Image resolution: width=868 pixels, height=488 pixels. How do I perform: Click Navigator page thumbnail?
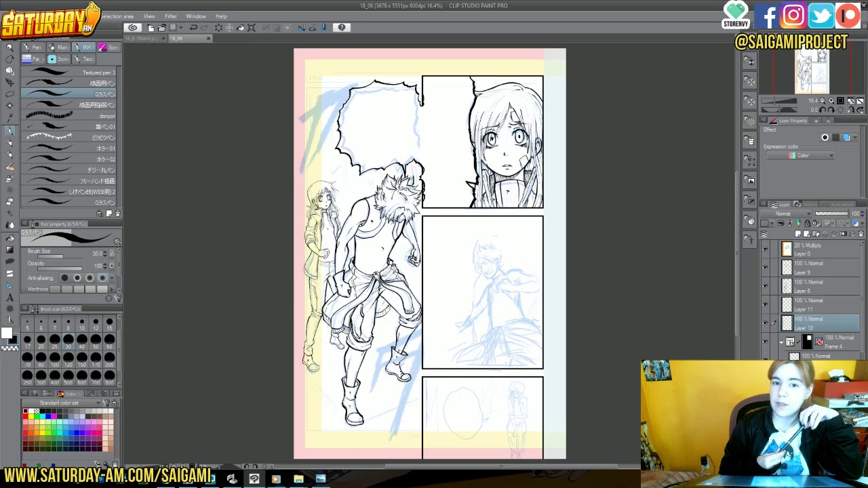tap(812, 73)
